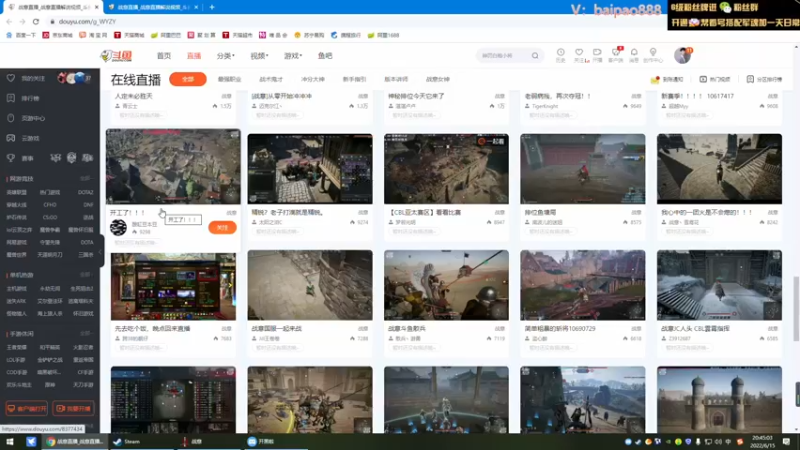Open the followed heart icon in header
Screen dimensions: 800x450
[x=579, y=55]
